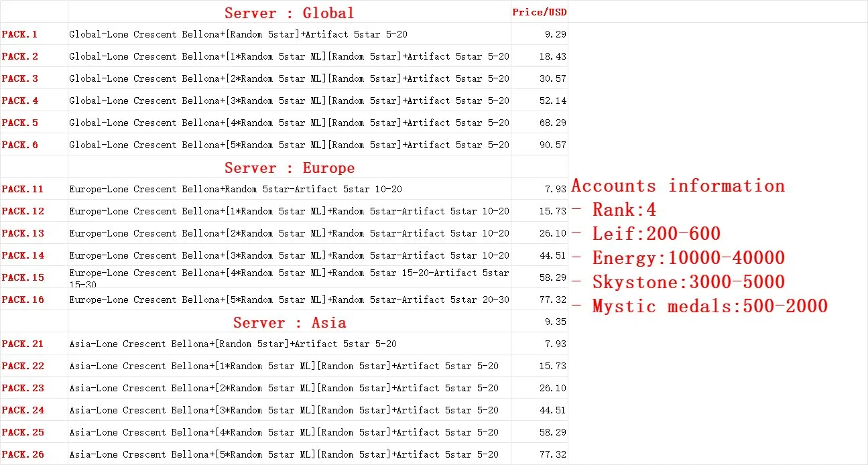Screen dimensions: 868x465
Task: Click the PACK.11 label cell
Action: (x=34, y=189)
